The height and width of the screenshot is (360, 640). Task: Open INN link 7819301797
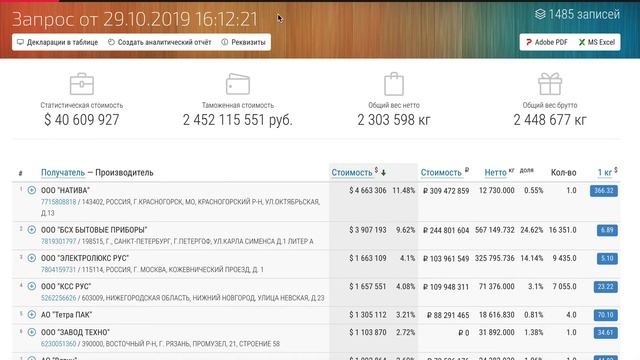point(58,242)
